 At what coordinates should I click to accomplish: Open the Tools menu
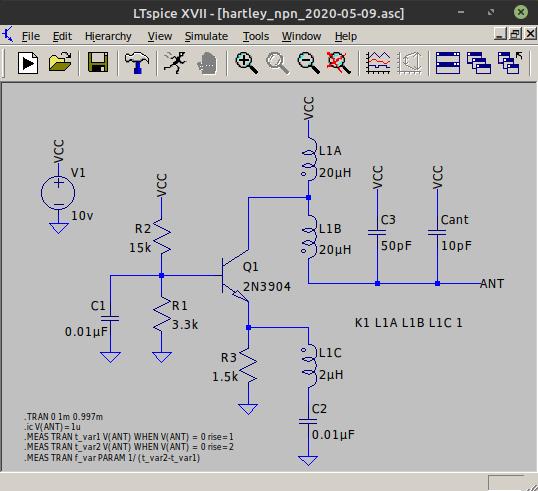pos(256,36)
